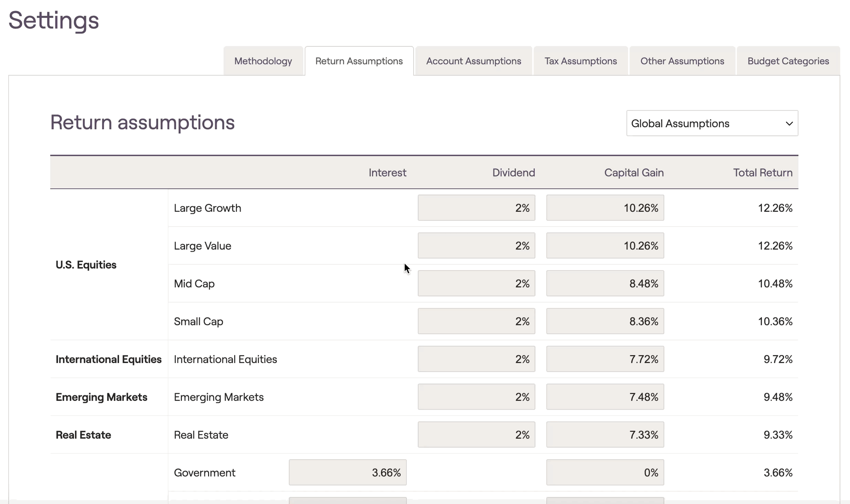Click Large Value capital gain input

605,246
